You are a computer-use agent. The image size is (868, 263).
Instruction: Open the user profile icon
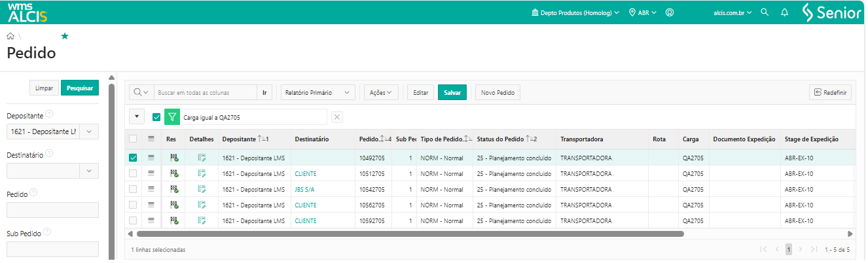pos(670,12)
